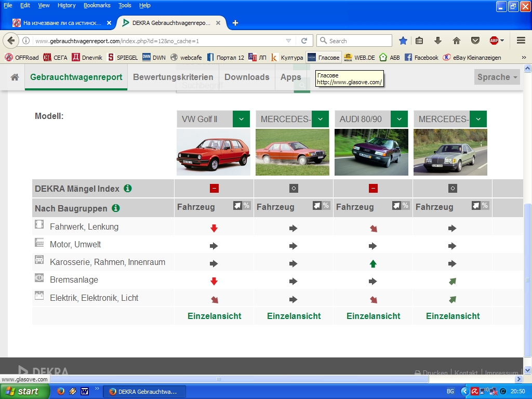Show more bookmarks with chevron overflow
This screenshot has width=532, height=399.
point(524,58)
